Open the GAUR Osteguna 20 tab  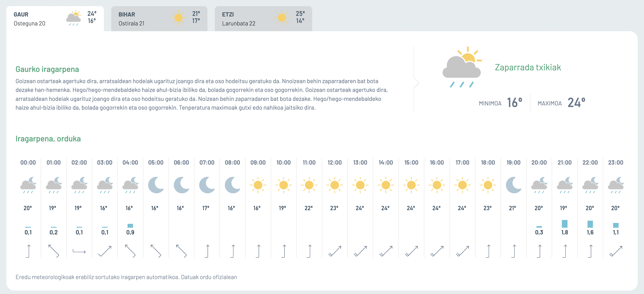pyautogui.click(x=55, y=19)
